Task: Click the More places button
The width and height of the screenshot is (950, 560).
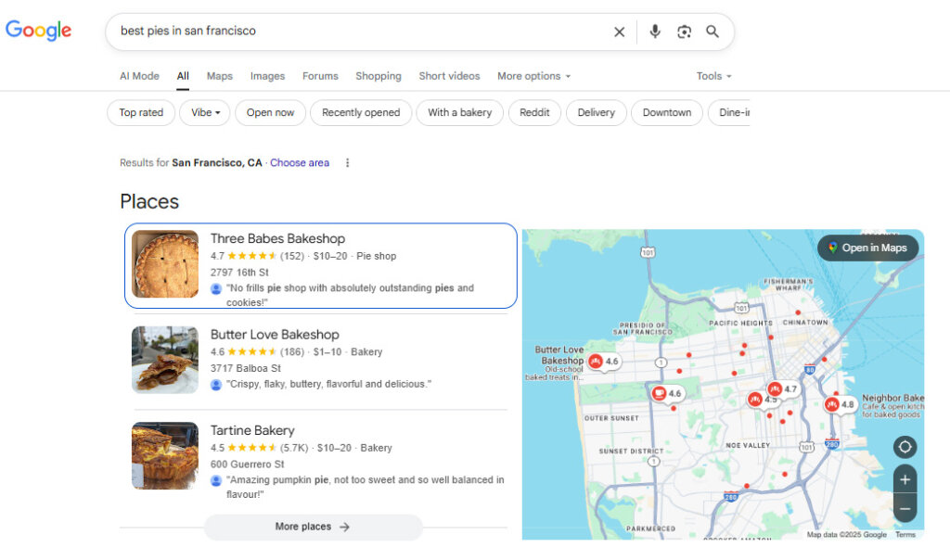Action: tap(313, 527)
